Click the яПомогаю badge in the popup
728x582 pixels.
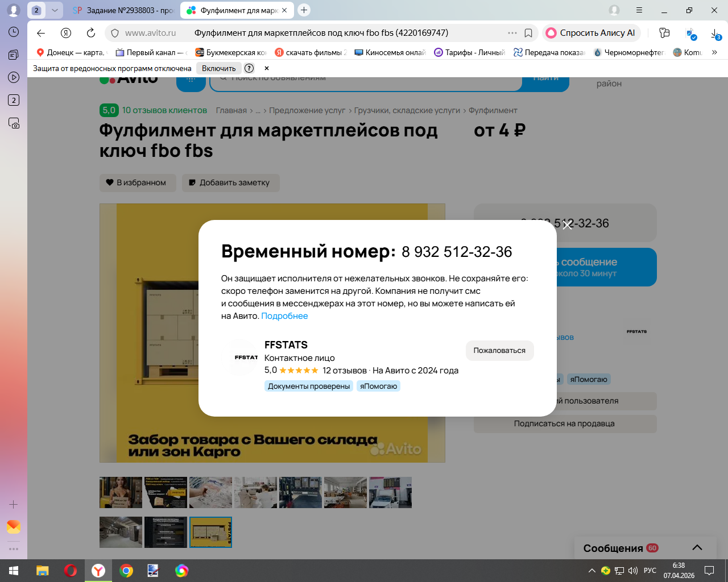[378, 386]
